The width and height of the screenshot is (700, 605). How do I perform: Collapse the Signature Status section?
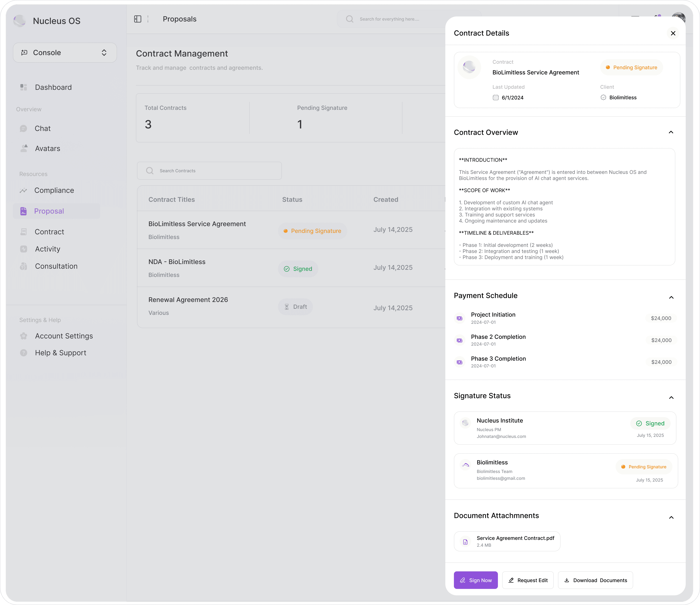[x=671, y=397]
